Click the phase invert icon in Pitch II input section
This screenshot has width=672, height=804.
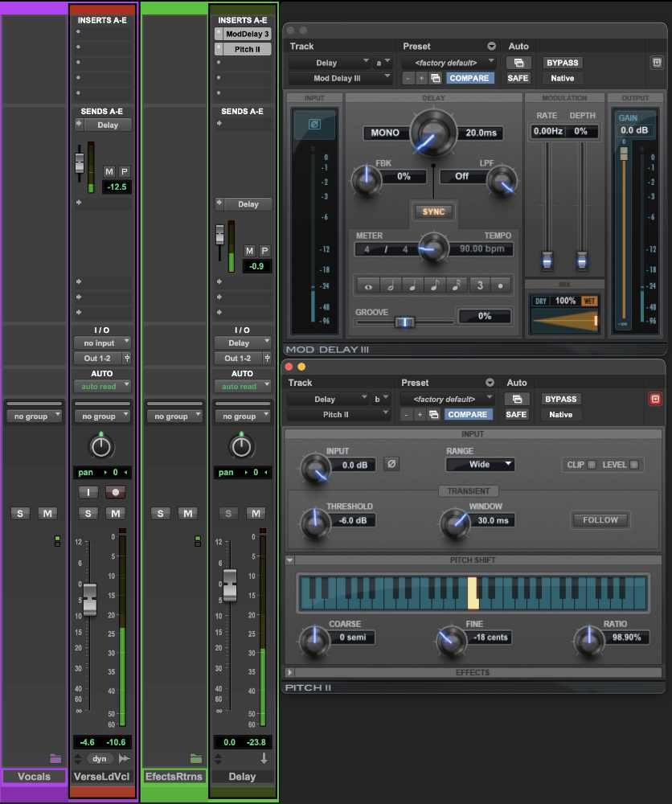[391, 463]
